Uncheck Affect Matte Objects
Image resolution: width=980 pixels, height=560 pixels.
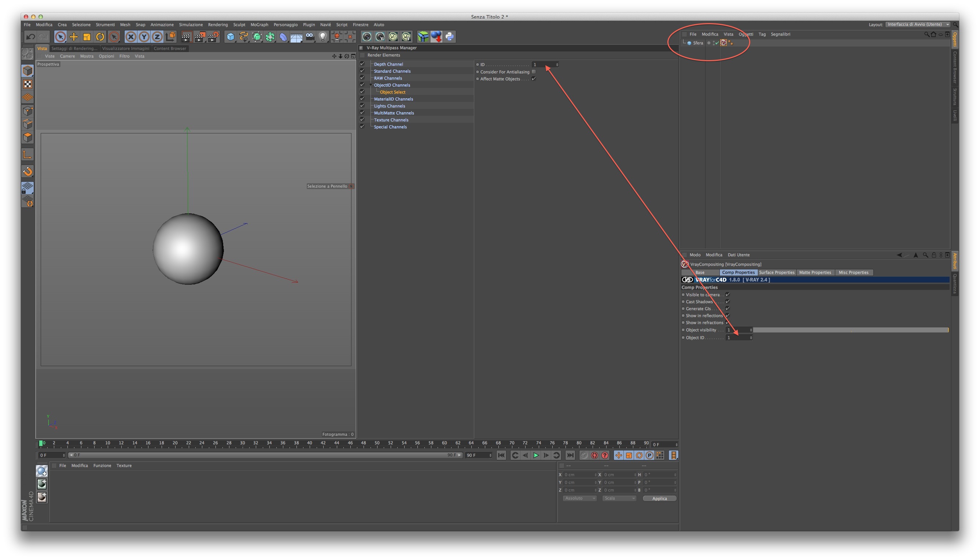(534, 79)
